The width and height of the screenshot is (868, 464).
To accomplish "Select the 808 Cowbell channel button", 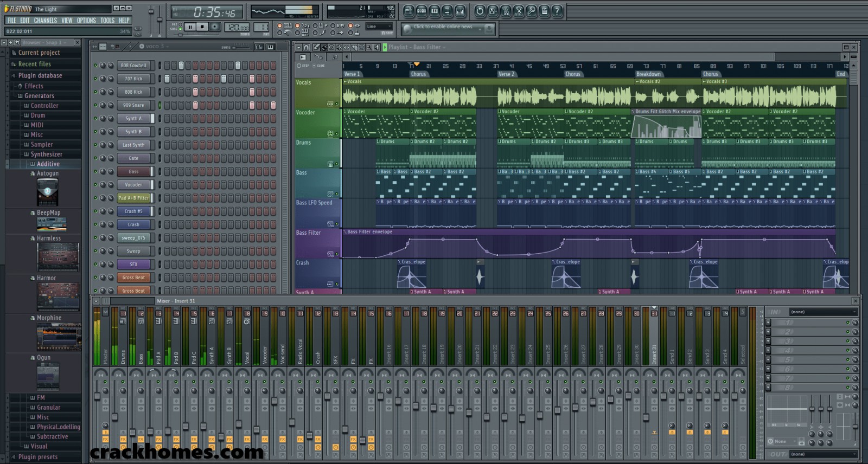I will coord(133,66).
